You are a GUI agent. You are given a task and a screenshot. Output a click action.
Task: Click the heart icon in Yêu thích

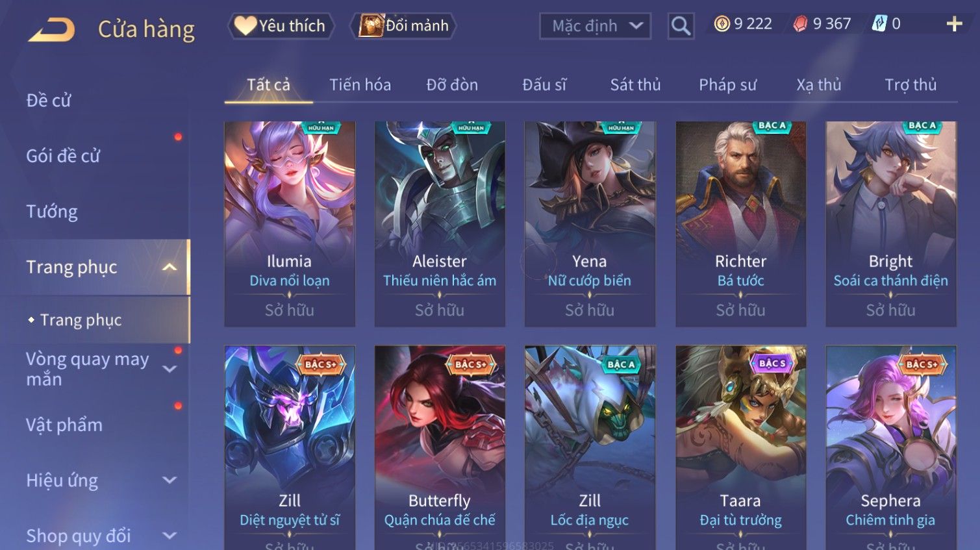tap(245, 26)
